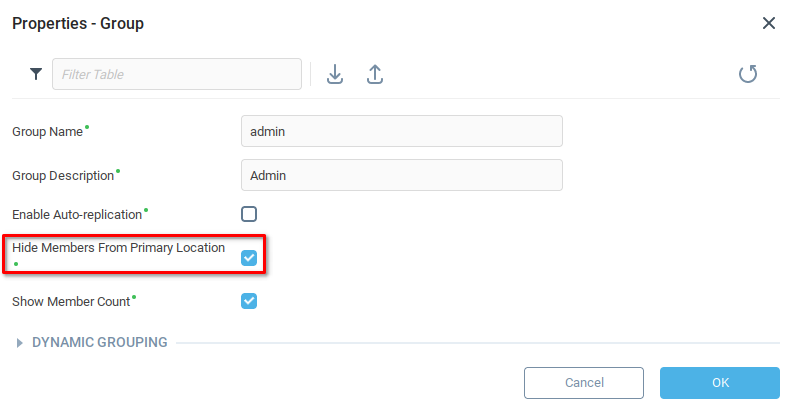Screen dimensions: 792x411
Task: Click the download arrow icon in toolbar
Action: pos(335,74)
